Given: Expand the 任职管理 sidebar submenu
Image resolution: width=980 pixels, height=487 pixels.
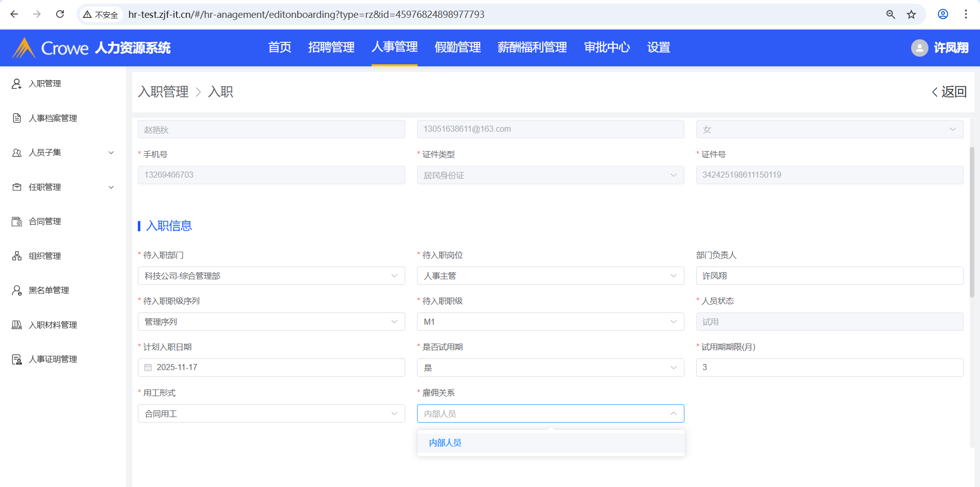Looking at the screenshot, I should (x=111, y=187).
